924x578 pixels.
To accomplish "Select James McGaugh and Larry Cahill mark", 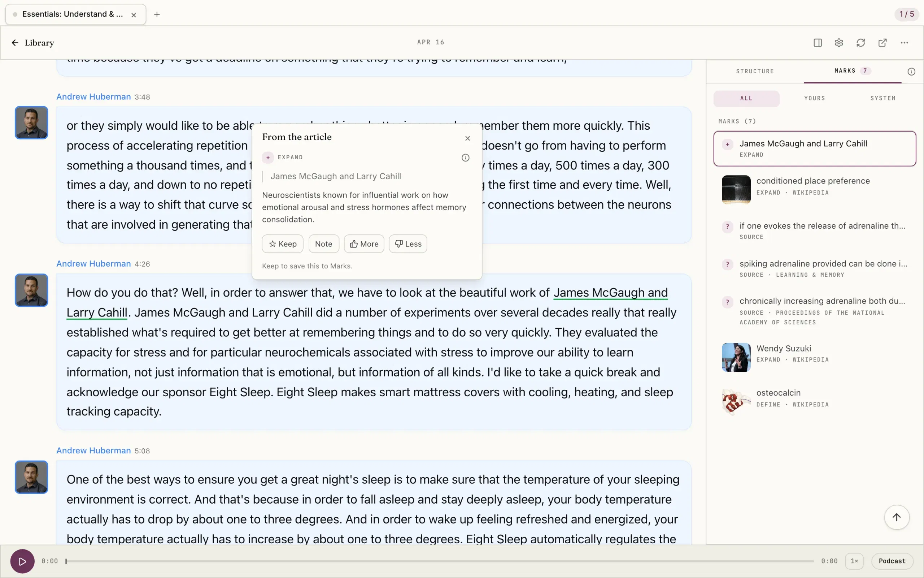I will click(814, 149).
